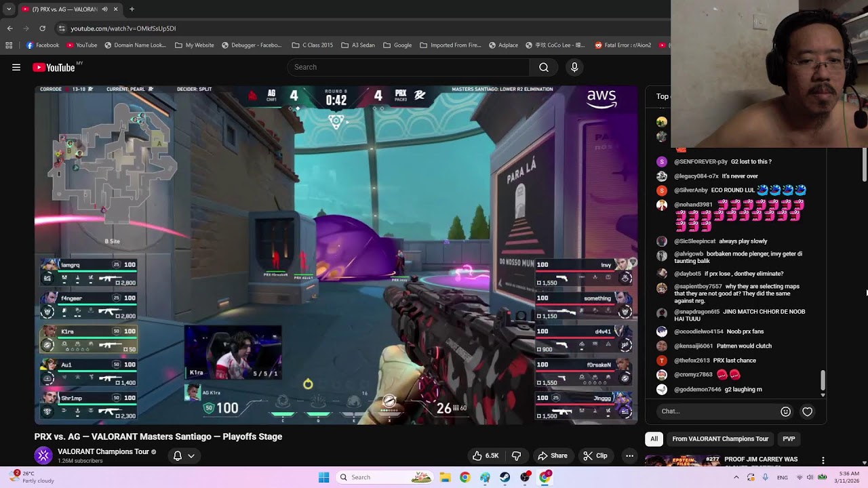Click the Windows taskbar search box

tap(384, 477)
